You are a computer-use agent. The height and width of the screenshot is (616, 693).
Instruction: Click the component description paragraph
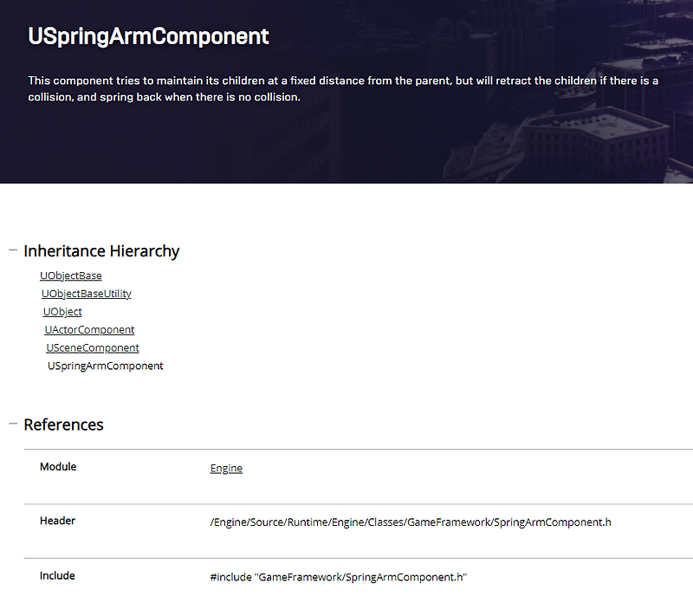coord(342,88)
